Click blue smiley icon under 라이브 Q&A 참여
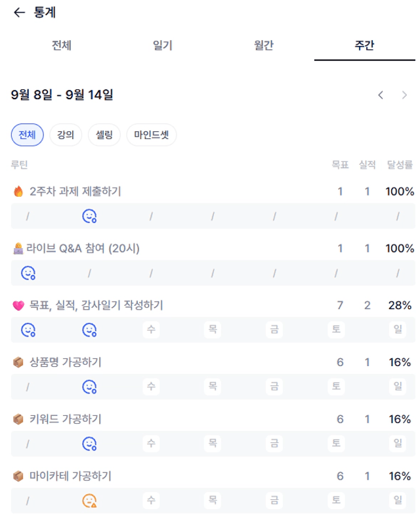Screen dimensions: 420x517 [x=28, y=273]
